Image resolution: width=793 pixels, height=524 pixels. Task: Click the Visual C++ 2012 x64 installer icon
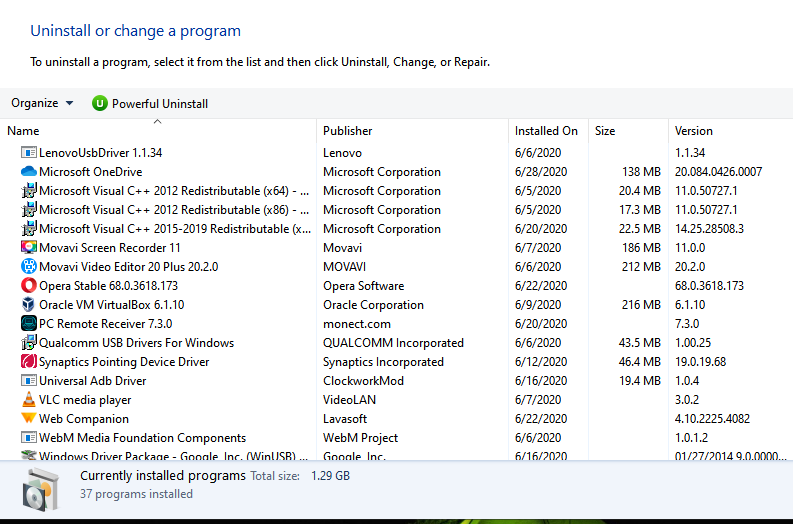click(29, 191)
